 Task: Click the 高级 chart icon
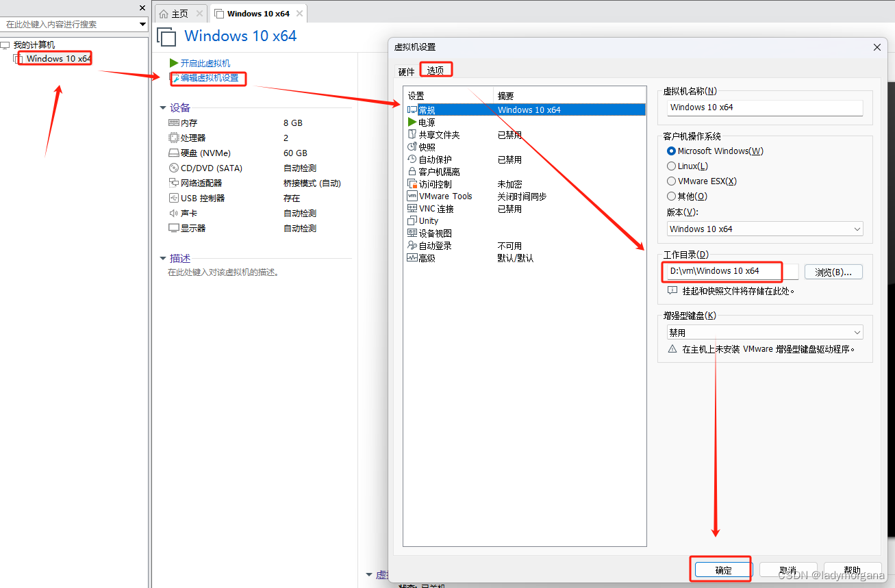[412, 258]
